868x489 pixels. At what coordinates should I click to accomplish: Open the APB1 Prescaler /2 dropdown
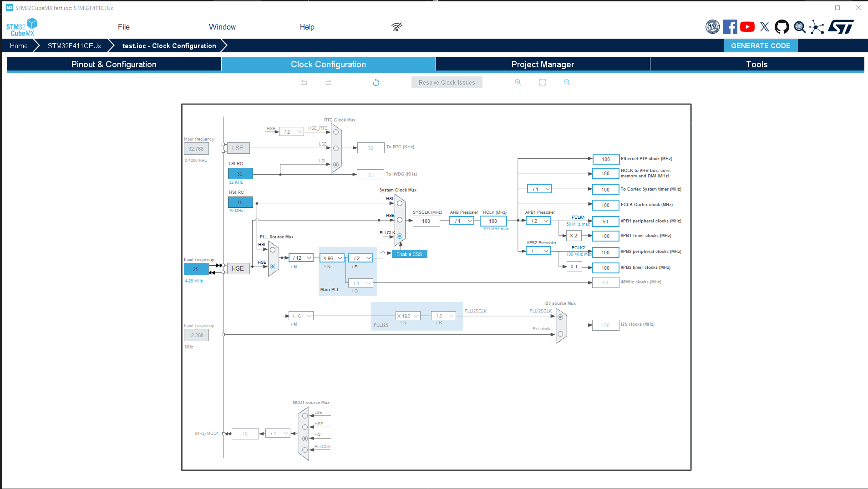tap(538, 221)
